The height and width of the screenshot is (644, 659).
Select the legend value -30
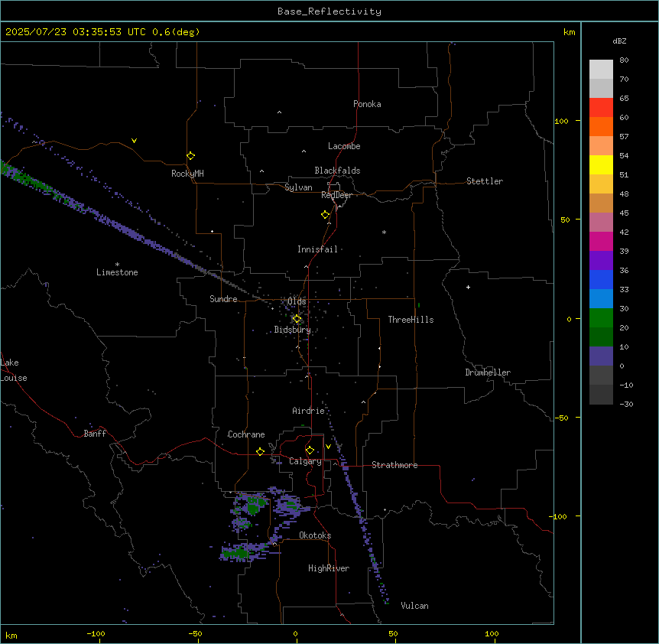pos(626,405)
